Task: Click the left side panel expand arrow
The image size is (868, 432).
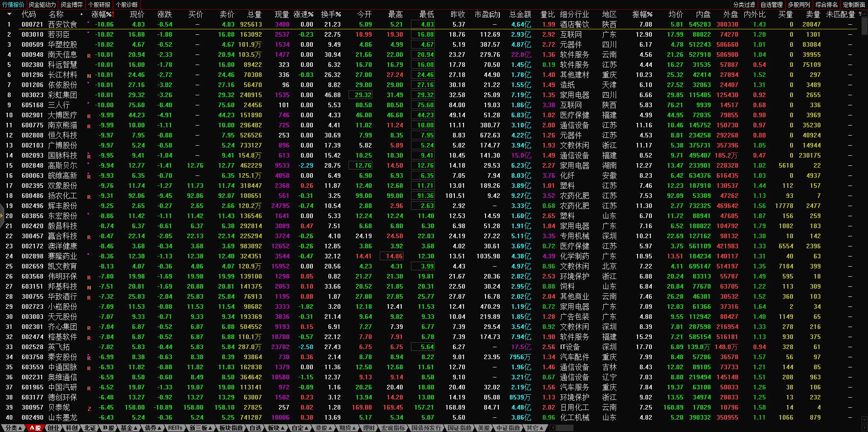Action: pyautogui.click(x=2, y=215)
